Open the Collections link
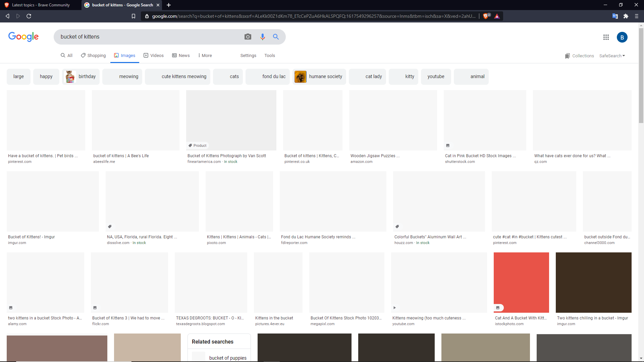This screenshot has height=362, width=644. coord(579,56)
